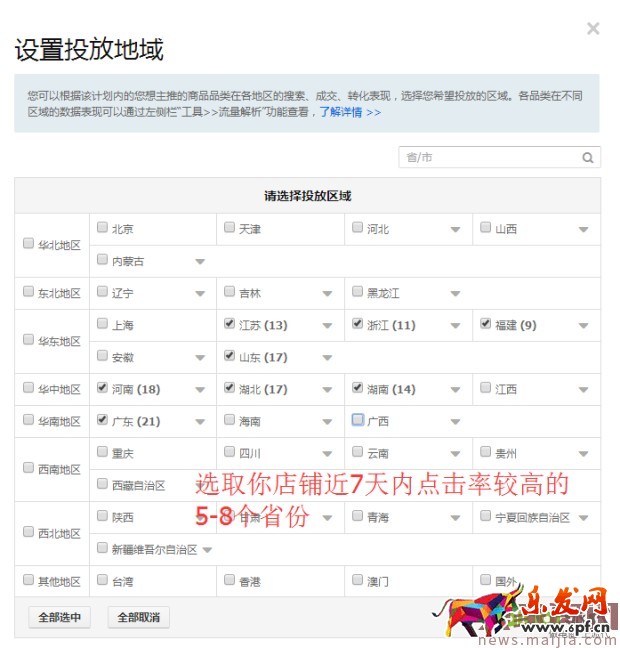This screenshot has width=620, height=648.
Task: Expand the 新疆维吾尔自治区 dropdown arrow
Action: click(207, 550)
